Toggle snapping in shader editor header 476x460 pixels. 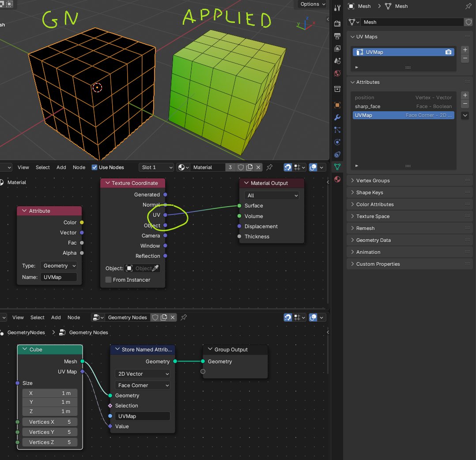pyautogui.click(x=288, y=167)
